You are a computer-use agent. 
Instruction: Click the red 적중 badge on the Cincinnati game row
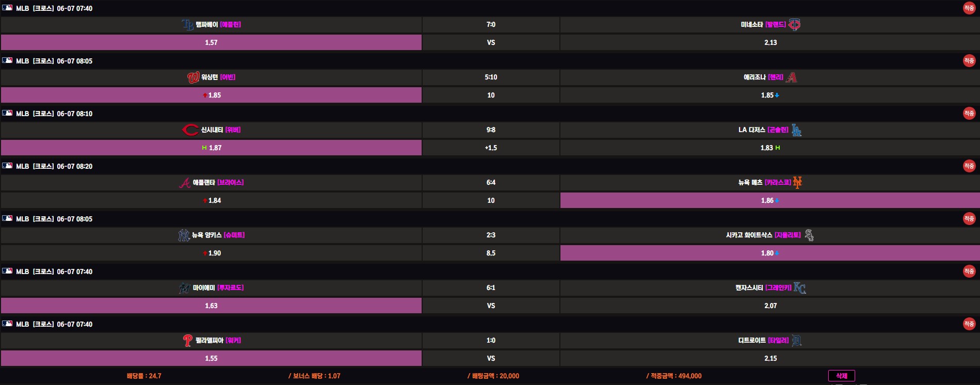coord(969,114)
